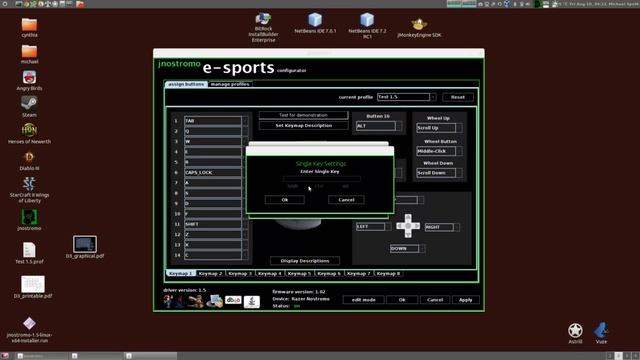Expand the Button 16 ALT dropdown
Viewport: 640px width, 360px height.
[399, 126]
